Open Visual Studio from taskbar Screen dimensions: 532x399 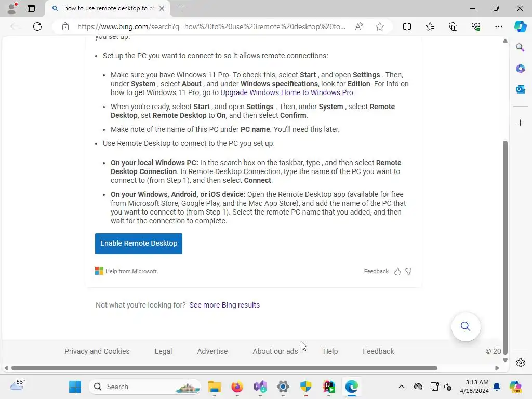pos(260,387)
